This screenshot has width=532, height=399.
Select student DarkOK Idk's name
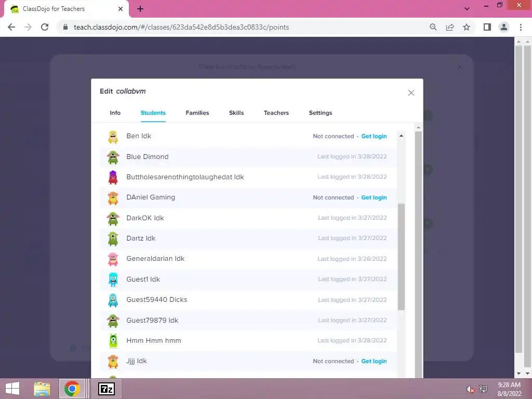pyautogui.click(x=145, y=218)
